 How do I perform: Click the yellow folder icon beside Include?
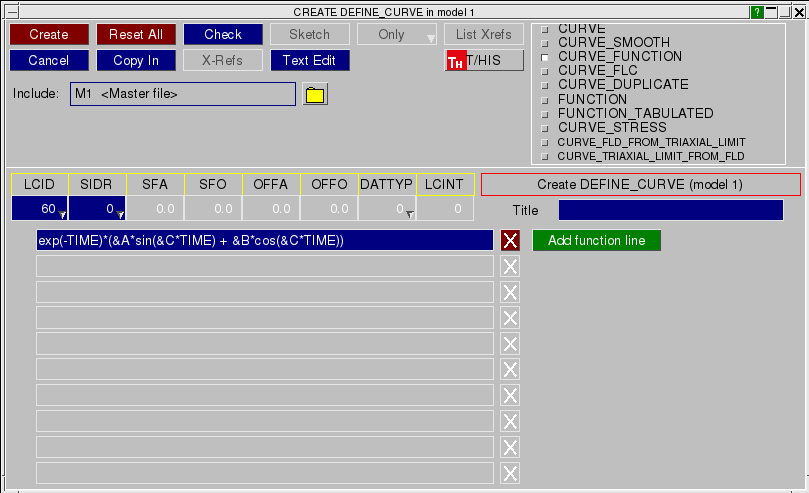pyautogui.click(x=315, y=95)
